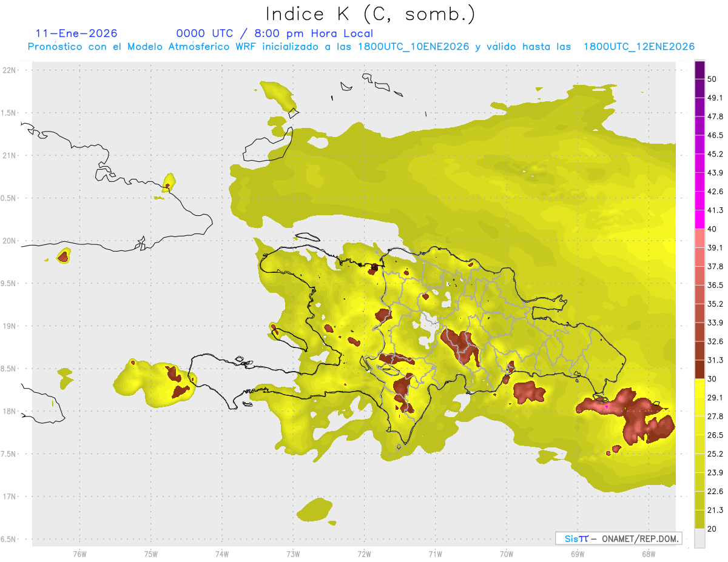Screen dimensions: 728x562
Task: Click the '21N' latitude axis label
Action: coord(9,156)
